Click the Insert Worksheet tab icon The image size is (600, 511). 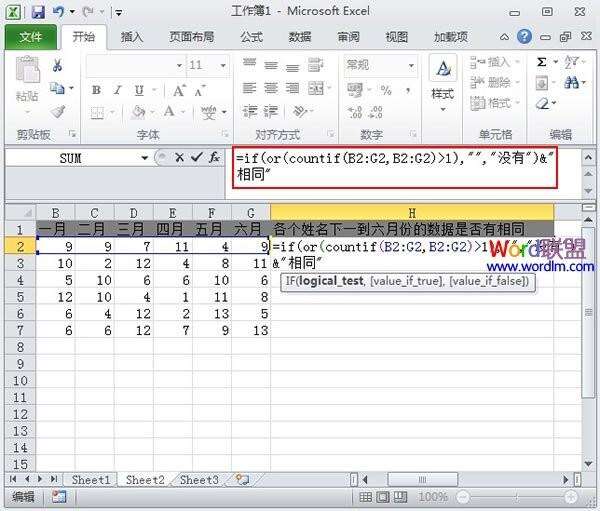click(242, 480)
